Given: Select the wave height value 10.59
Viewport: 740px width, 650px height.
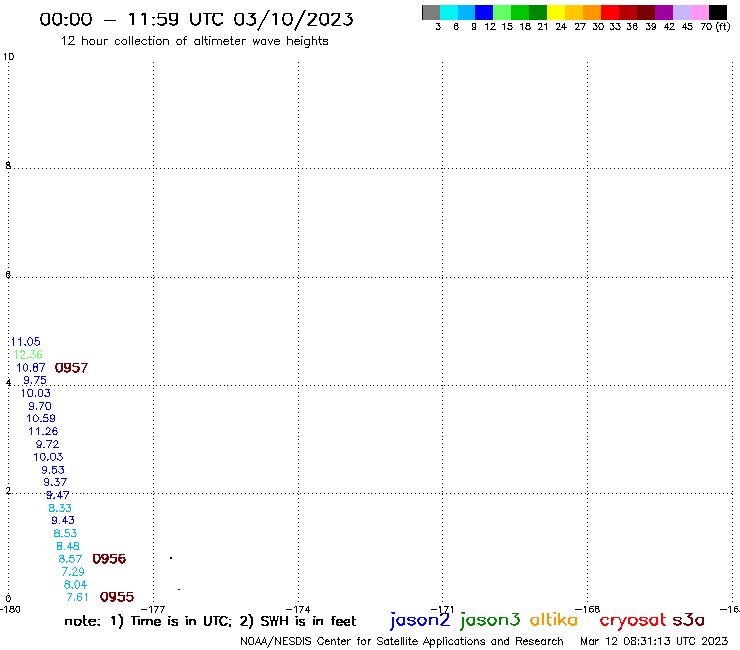Looking at the screenshot, I should (x=41, y=418).
